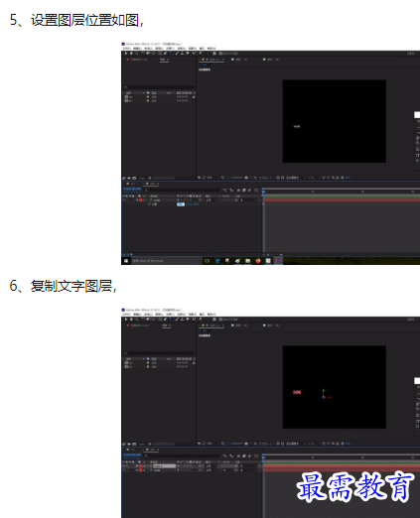The height and width of the screenshot is (518, 420).
Task: Select the Composition viewer tab in step 5 screenshot
Action: [211, 60]
